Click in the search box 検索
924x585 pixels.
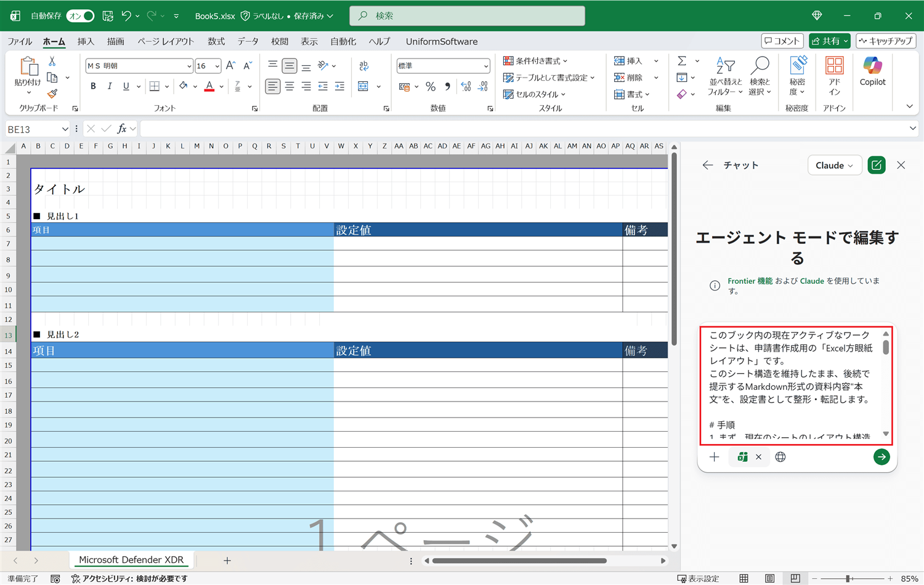click(x=467, y=16)
